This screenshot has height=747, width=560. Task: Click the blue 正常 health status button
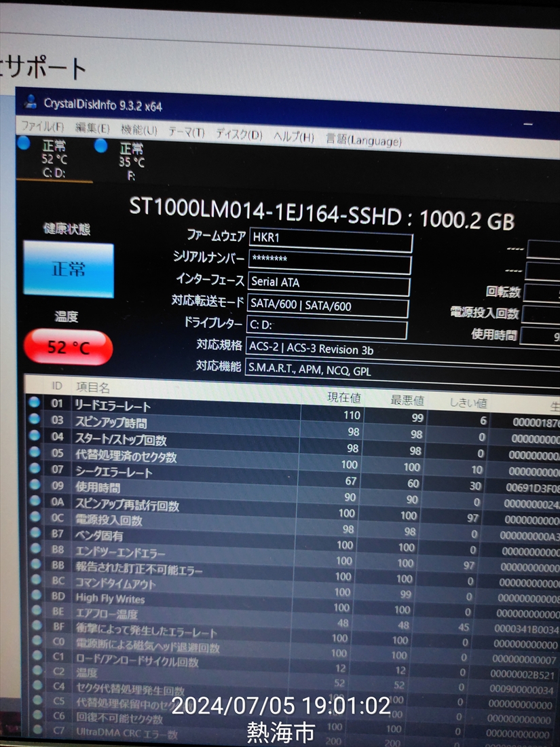(x=69, y=270)
